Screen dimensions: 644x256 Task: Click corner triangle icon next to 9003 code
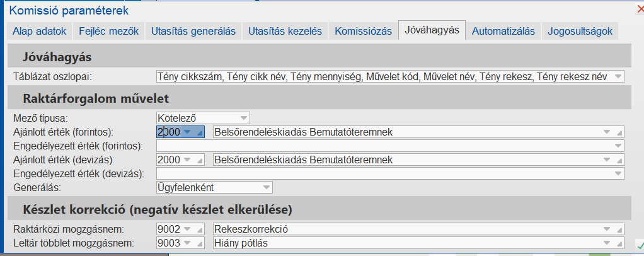point(200,243)
